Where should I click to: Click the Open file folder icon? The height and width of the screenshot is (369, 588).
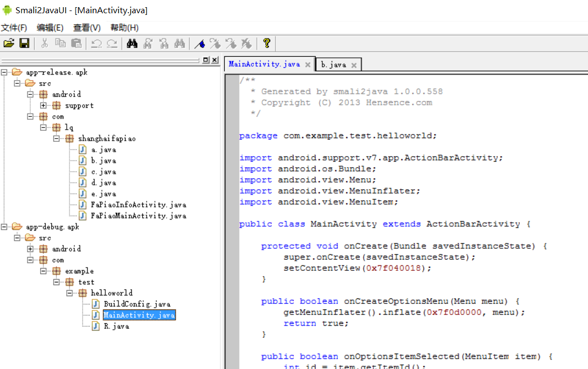pos(9,43)
